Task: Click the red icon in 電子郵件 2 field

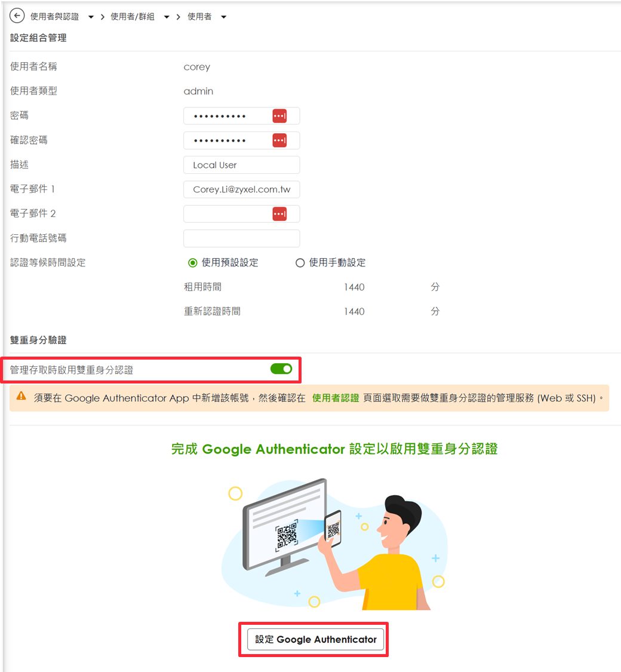Action: pos(279,214)
